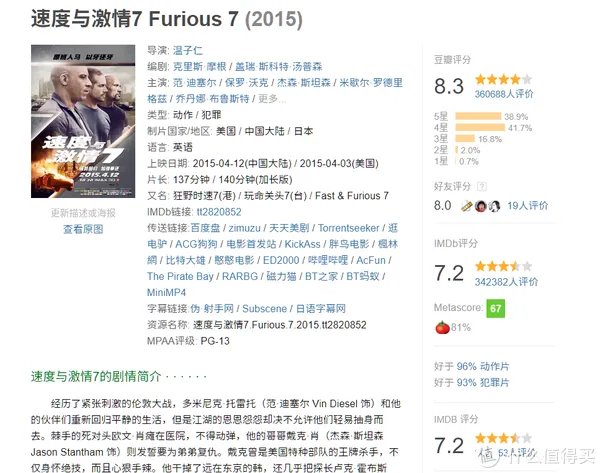Expand the cast list with 更多...
The height and width of the screenshot is (473, 600).
pos(273,99)
